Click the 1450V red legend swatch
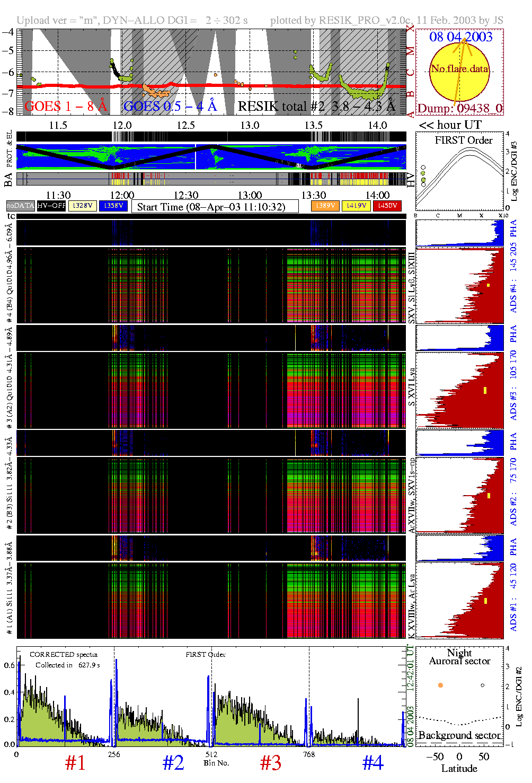 click(387, 206)
